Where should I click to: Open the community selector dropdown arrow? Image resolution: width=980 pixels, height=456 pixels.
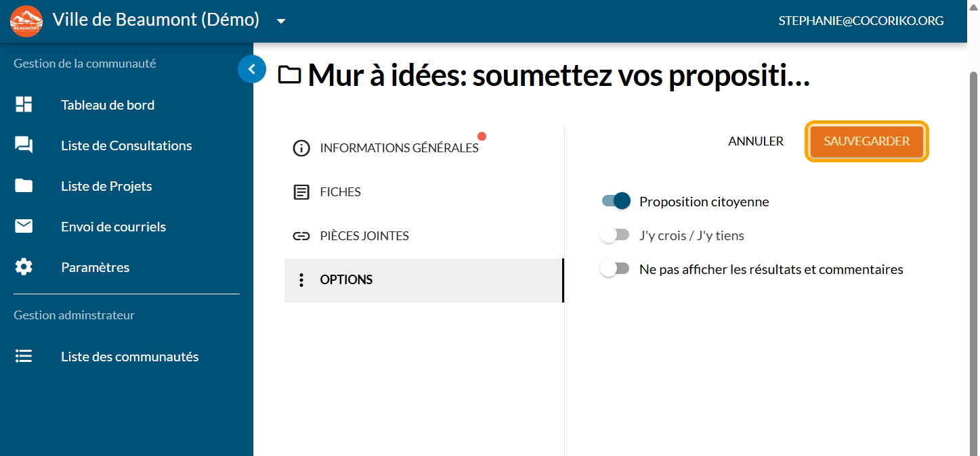pyautogui.click(x=281, y=21)
